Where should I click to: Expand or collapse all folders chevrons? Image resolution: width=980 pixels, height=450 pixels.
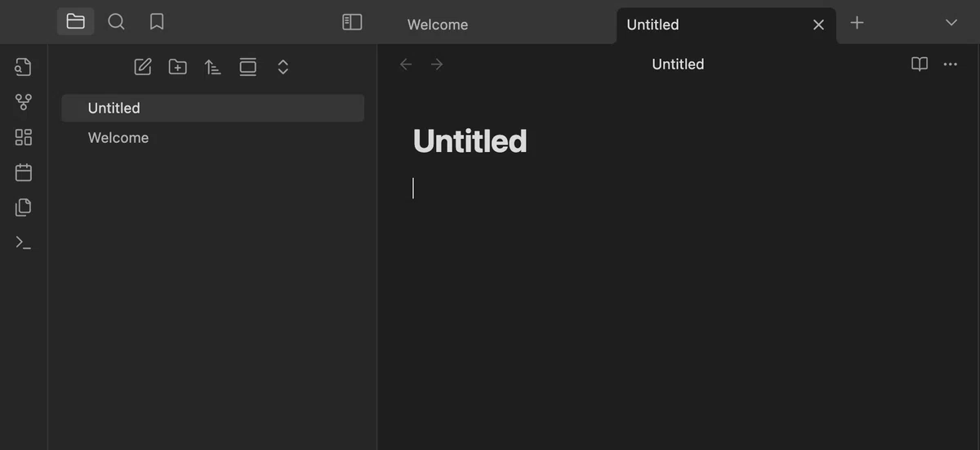pyautogui.click(x=283, y=67)
